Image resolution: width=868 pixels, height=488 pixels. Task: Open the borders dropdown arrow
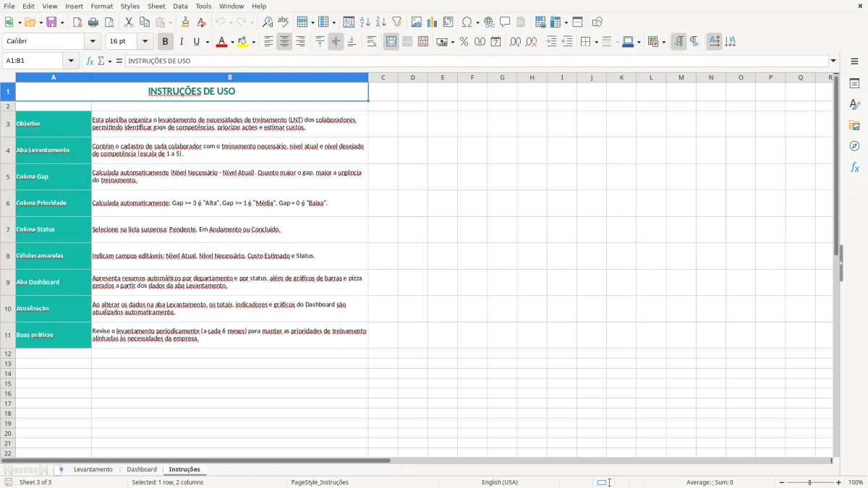coord(595,42)
